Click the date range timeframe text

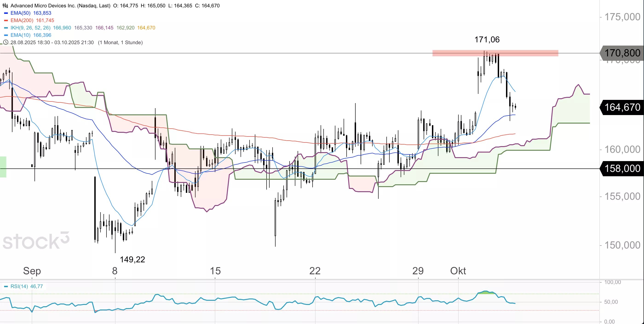pyautogui.click(x=77, y=42)
